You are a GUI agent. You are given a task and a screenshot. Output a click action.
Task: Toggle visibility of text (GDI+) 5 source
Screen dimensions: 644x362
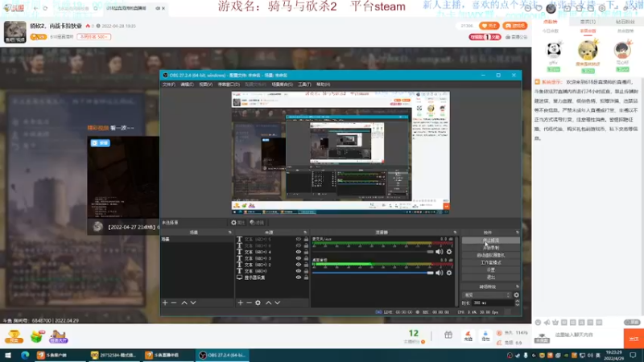299,239
